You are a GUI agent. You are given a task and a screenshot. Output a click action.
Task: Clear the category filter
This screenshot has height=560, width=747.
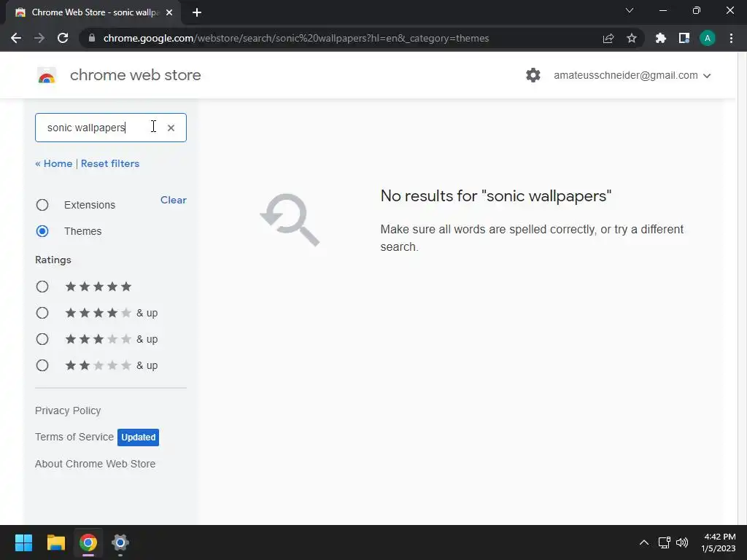pos(174,200)
